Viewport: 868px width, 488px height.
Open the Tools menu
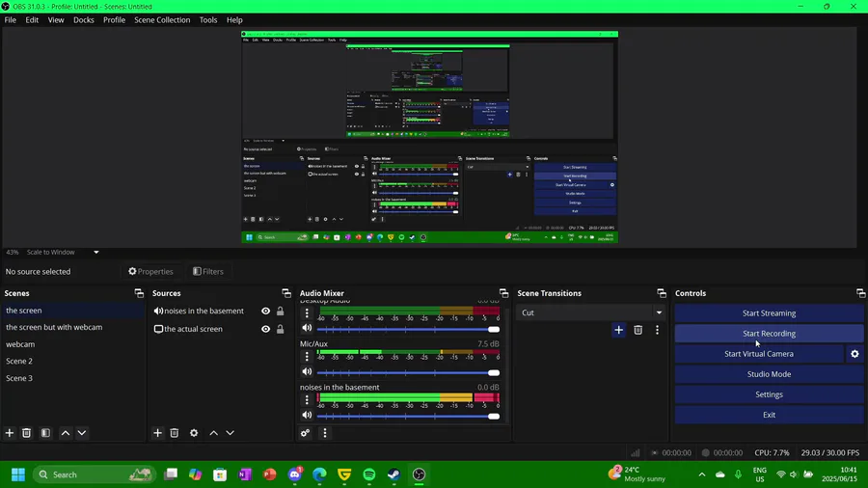tap(208, 20)
